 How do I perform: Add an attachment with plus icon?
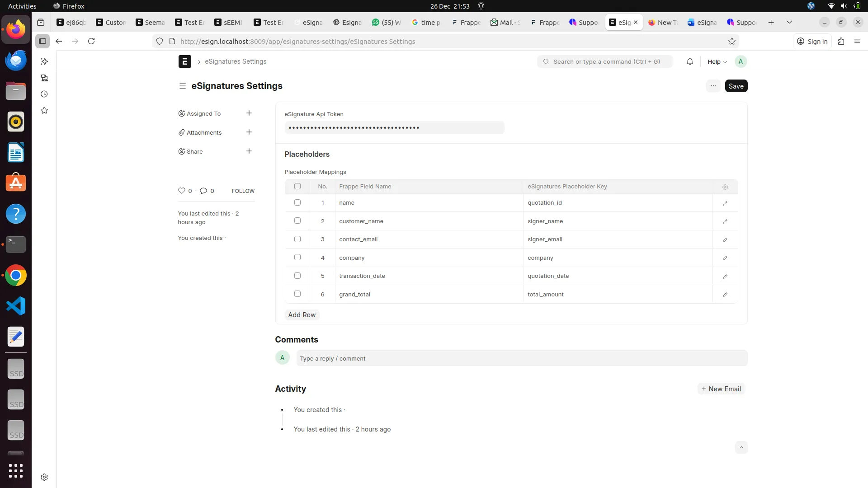pyautogui.click(x=249, y=132)
